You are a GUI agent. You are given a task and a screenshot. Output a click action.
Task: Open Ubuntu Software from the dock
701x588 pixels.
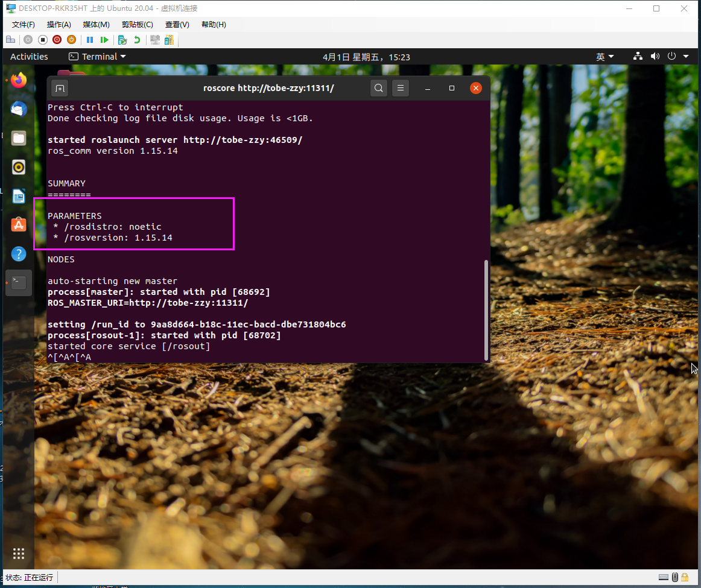(x=18, y=224)
